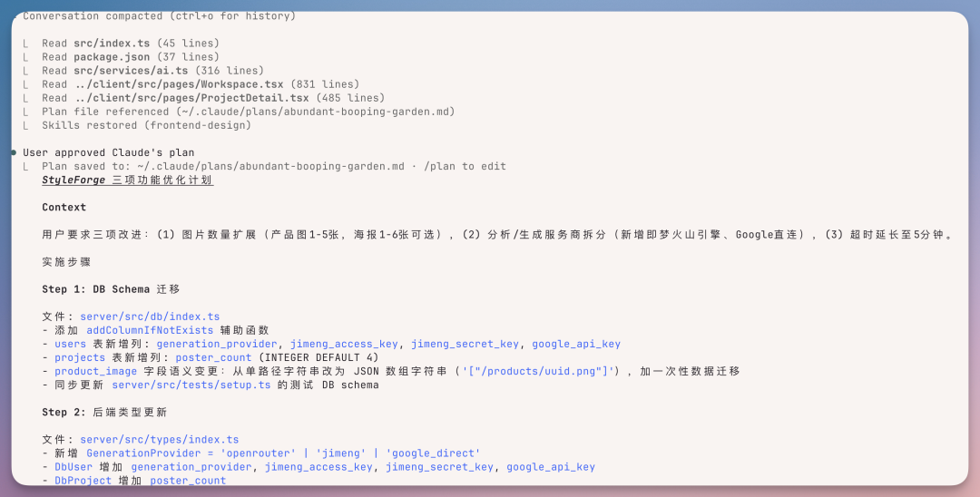Click the blue 'product_image' field name
Image resolution: width=980 pixels, height=497 pixels.
click(x=95, y=372)
